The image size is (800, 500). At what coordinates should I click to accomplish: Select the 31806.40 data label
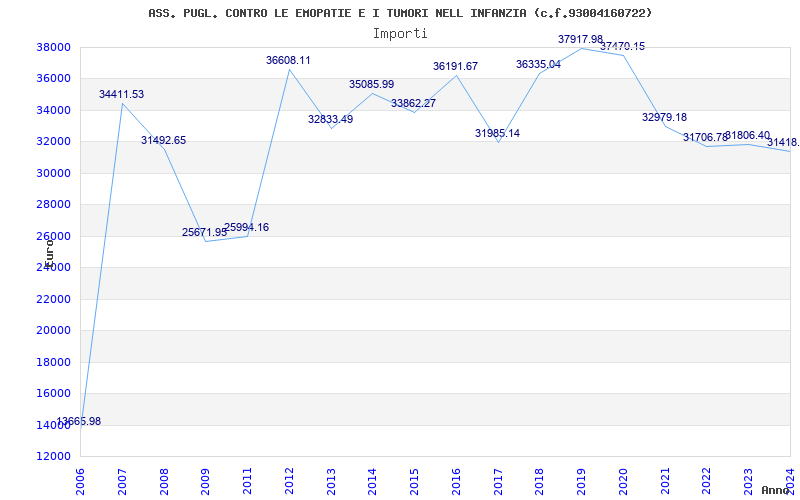pyautogui.click(x=747, y=136)
